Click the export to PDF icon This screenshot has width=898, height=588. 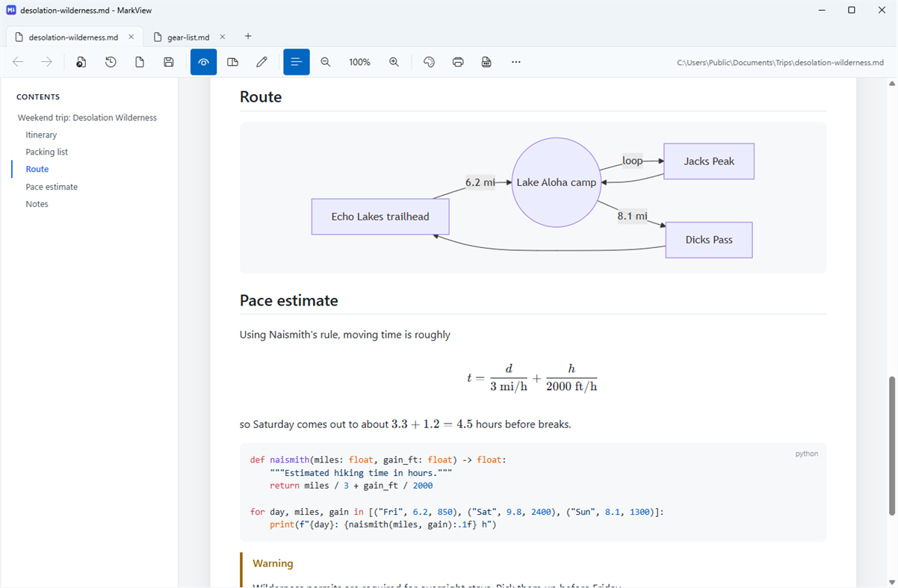click(487, 62)
